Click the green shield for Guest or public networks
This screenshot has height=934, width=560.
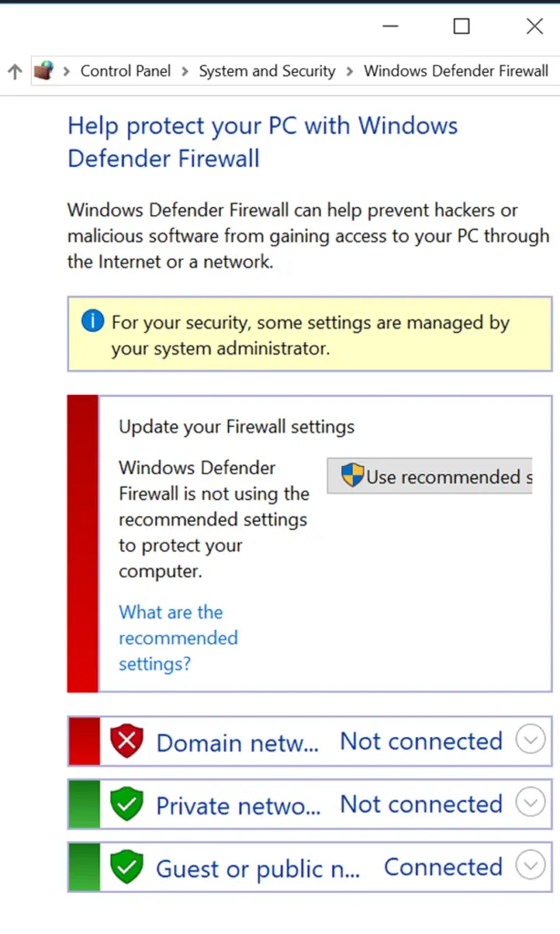[127, 867]
